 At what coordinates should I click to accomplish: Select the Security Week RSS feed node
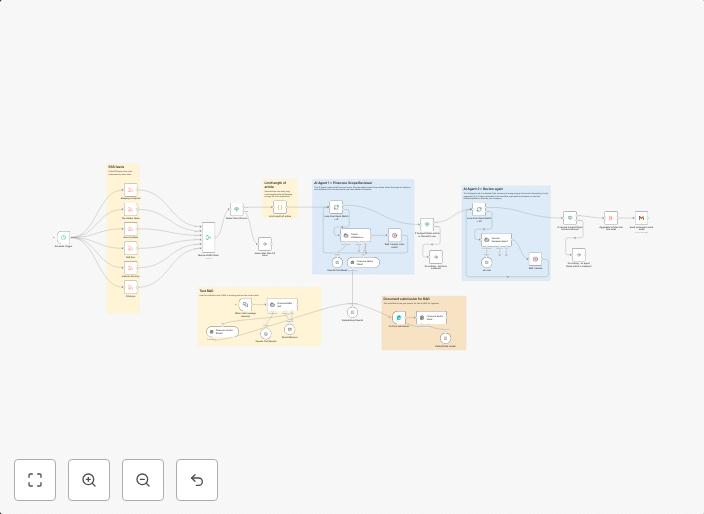coord(131,229)
